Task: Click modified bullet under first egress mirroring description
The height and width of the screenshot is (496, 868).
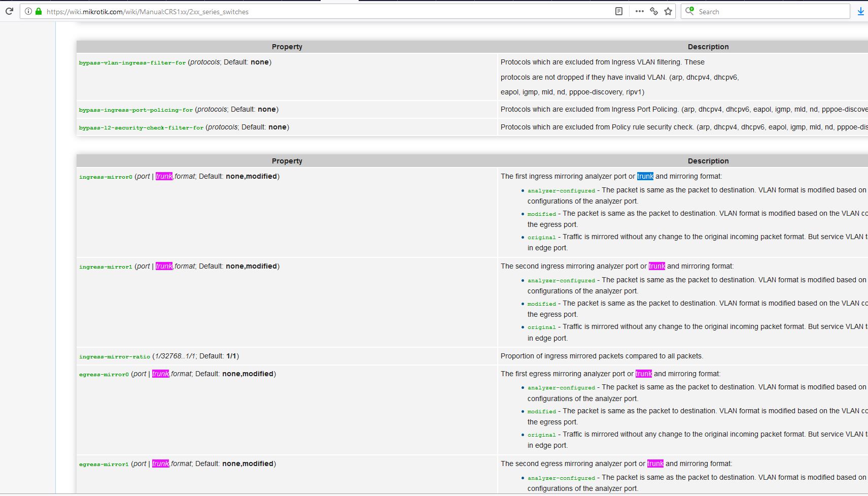Action: point(542,411)
